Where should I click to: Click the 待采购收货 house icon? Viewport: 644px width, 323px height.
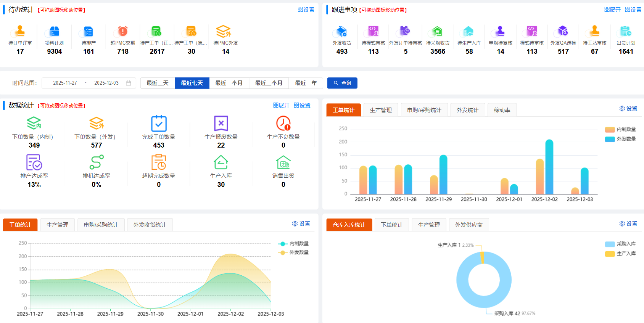pos(438,31)
